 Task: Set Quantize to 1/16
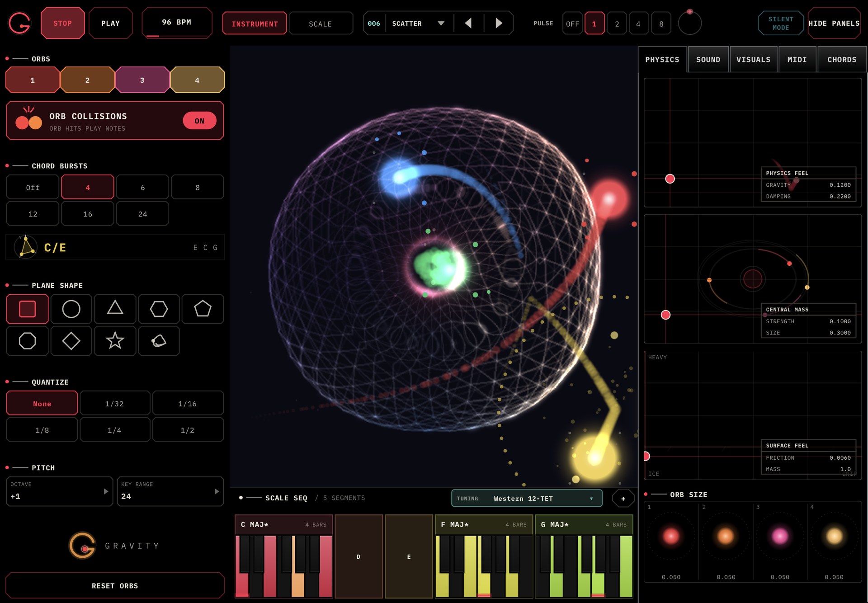pyautogui.click(x=188, y=403)
